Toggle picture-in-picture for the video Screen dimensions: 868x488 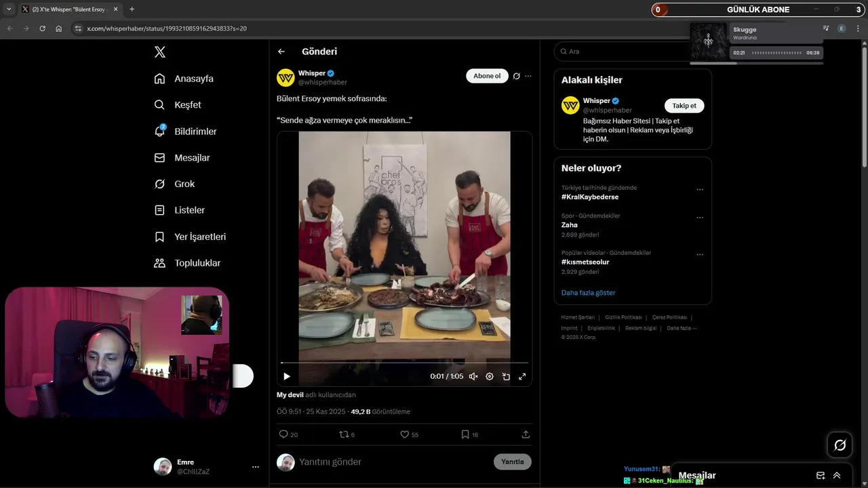tap(506, 376)
